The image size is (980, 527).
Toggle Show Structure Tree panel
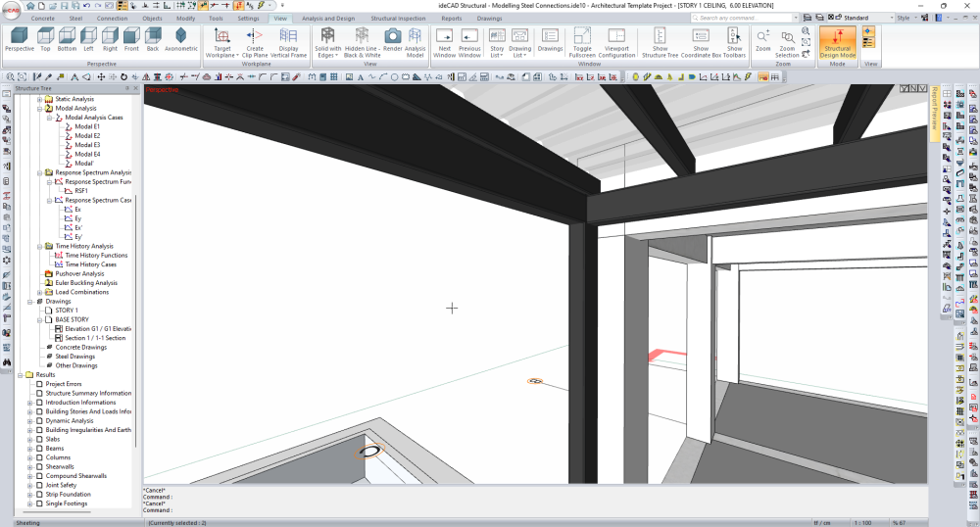pos(660,38)
